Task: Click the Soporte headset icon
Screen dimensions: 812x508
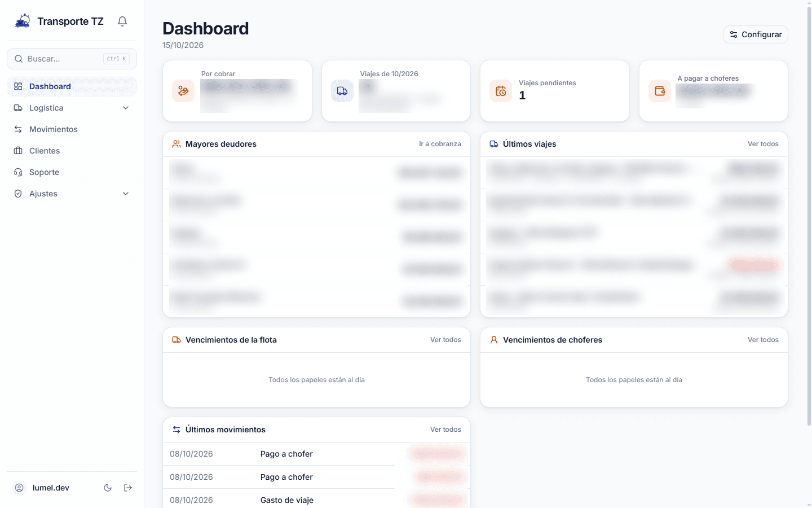Action: (x=18, y=172)
